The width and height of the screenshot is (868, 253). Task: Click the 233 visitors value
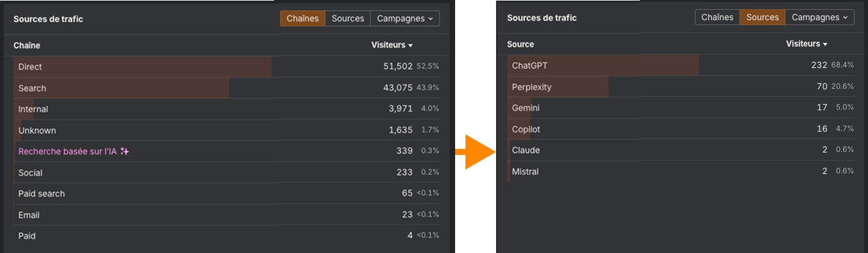coord(404,173)
